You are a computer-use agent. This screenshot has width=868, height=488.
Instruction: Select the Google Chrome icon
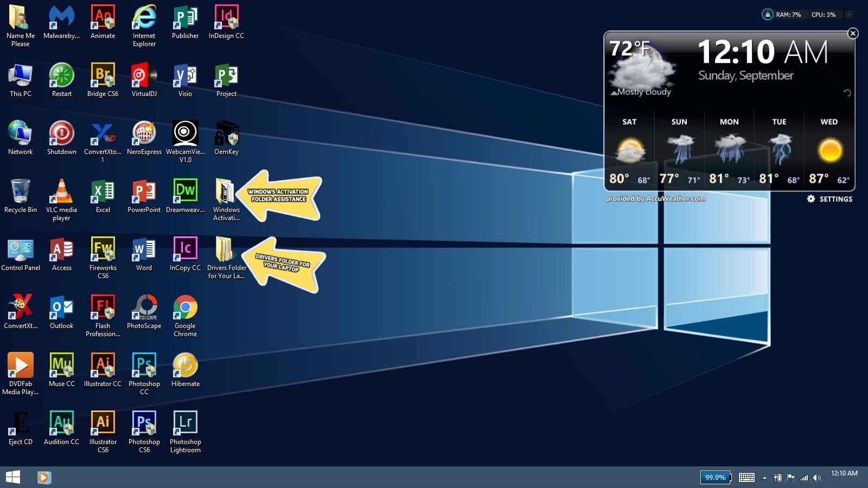(x=185, y=316)
